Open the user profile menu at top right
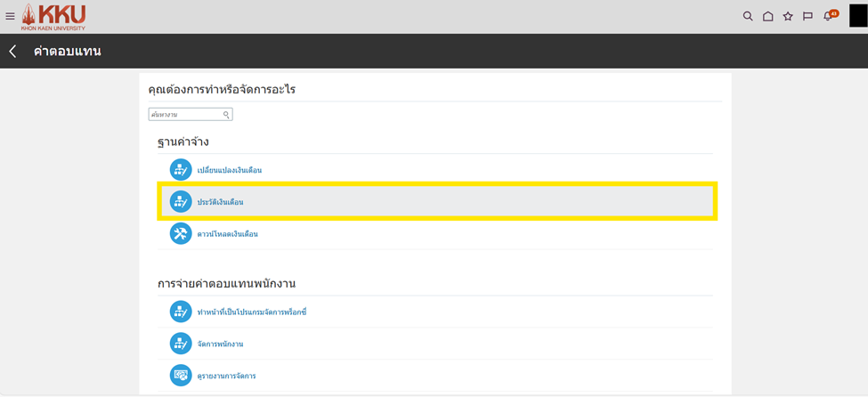 click(x=857, y=16)
